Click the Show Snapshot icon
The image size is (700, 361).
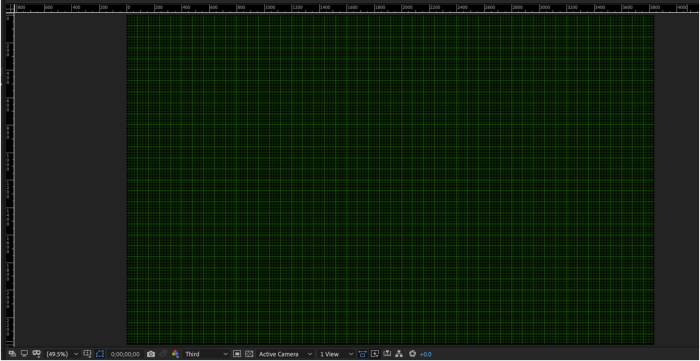click(163, 354)
